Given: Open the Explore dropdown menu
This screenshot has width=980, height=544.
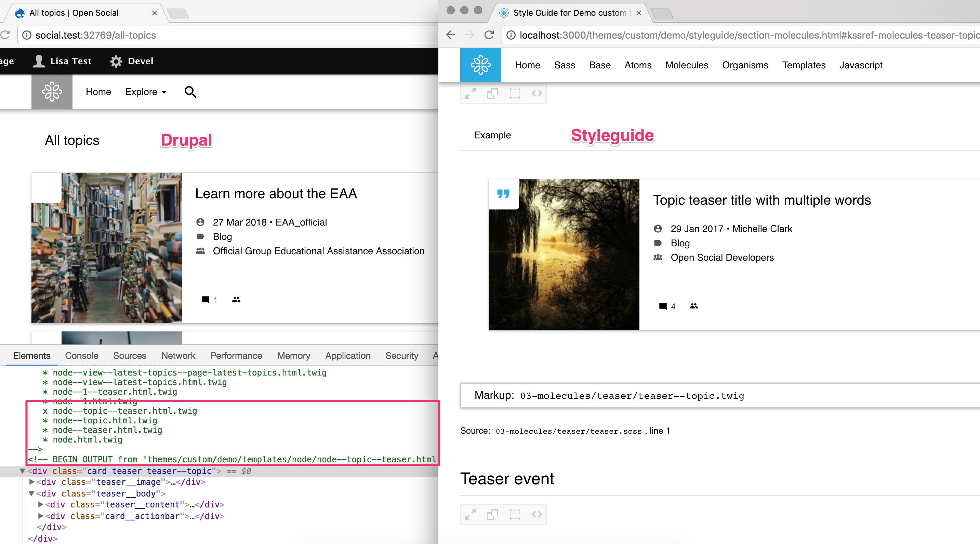Looking at the screenshot, I should pyautogui.click(x=146, y=92).
